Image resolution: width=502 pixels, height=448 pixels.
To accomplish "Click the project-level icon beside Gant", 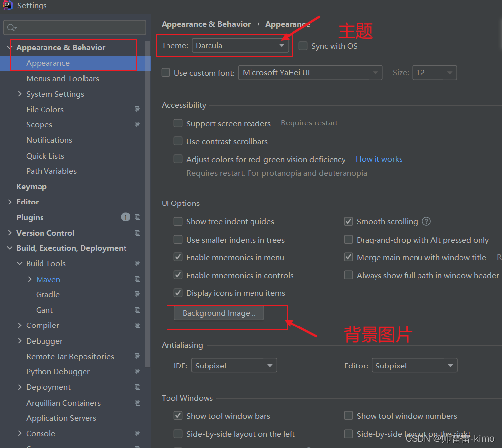I will [x=138, y=310].
